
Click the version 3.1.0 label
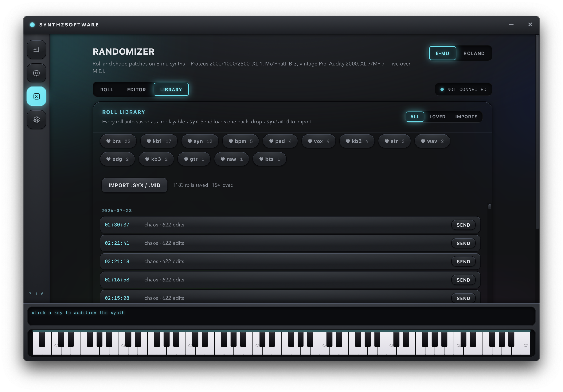tap(36, 294)
